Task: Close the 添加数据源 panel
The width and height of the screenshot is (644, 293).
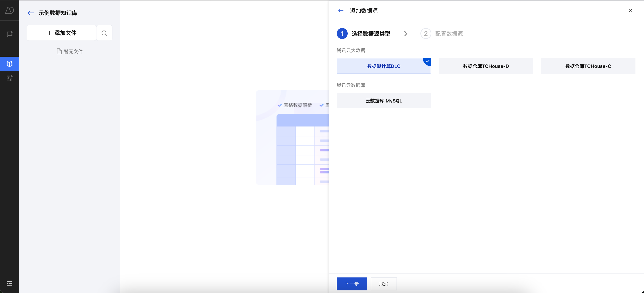Action: pos(630,11)
